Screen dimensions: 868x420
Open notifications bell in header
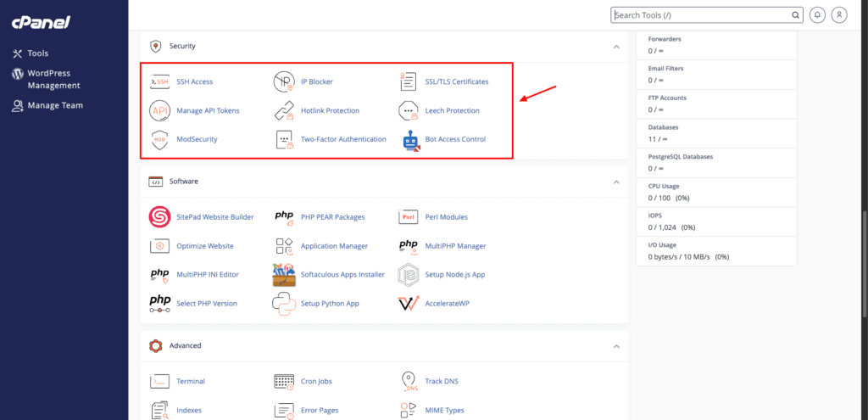[817, 15]
